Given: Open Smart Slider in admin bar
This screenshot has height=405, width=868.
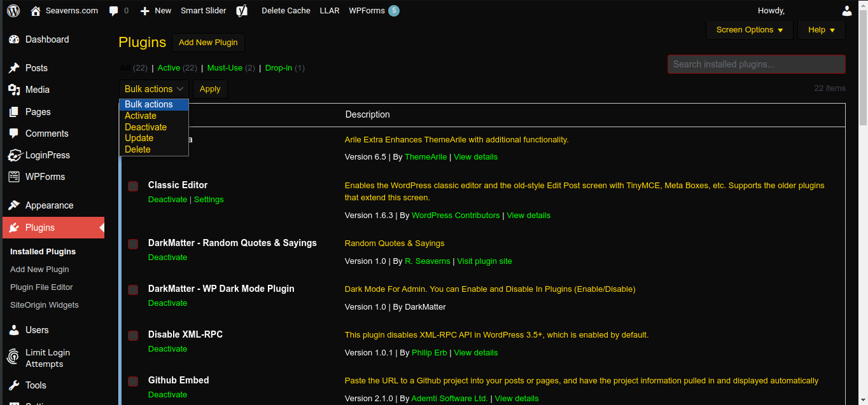Looking at the screenshot, I should (x=204, y=11).
